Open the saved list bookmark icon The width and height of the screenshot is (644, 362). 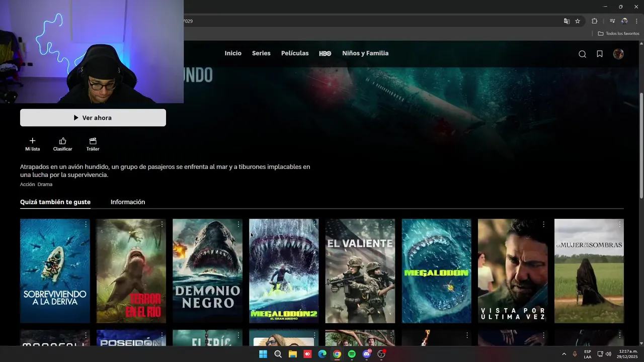click(600, 54)
